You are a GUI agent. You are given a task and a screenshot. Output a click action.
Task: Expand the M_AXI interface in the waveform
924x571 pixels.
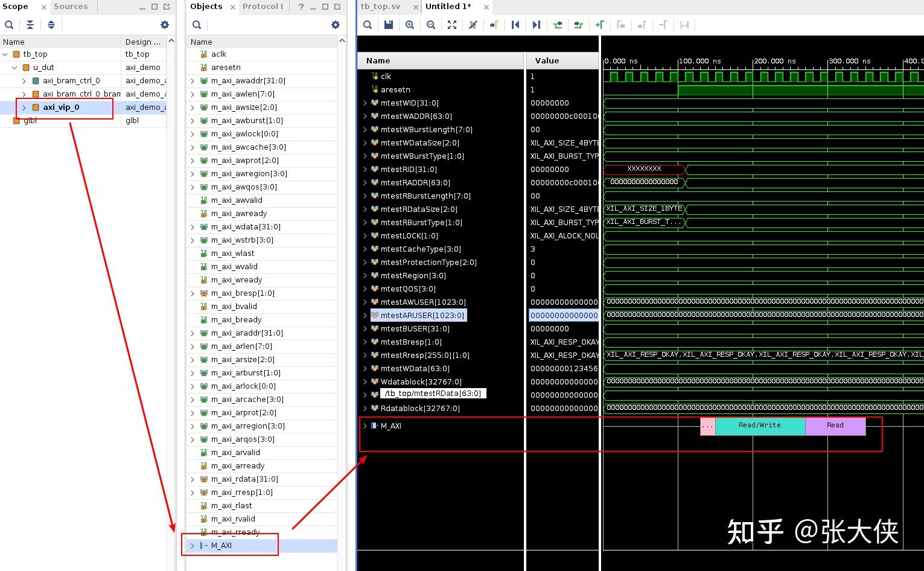366,426
